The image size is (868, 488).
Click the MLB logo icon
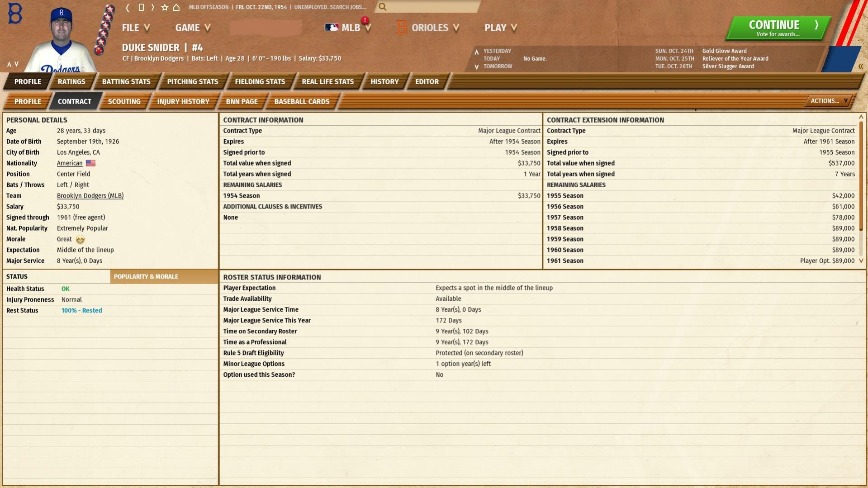[332, 28]
